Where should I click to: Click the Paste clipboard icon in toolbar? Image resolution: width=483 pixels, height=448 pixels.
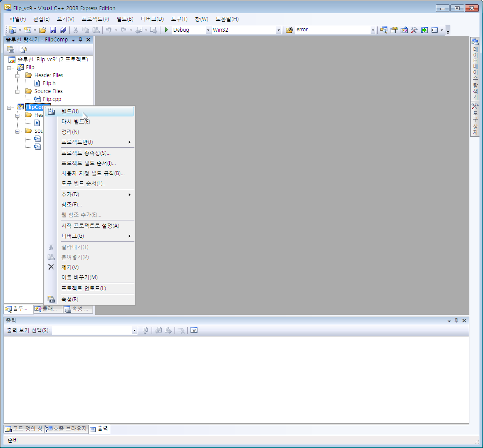(96, 30)
